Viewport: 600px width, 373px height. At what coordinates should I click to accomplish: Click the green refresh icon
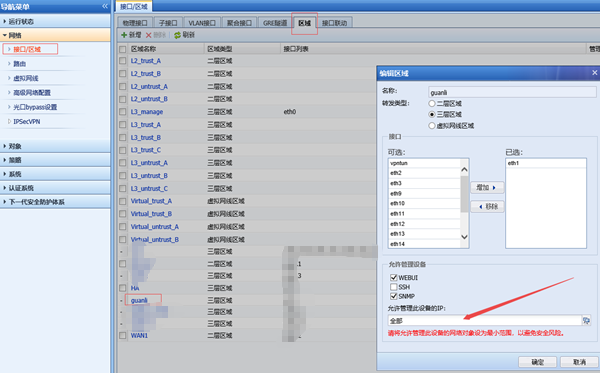tap(177, 35)
